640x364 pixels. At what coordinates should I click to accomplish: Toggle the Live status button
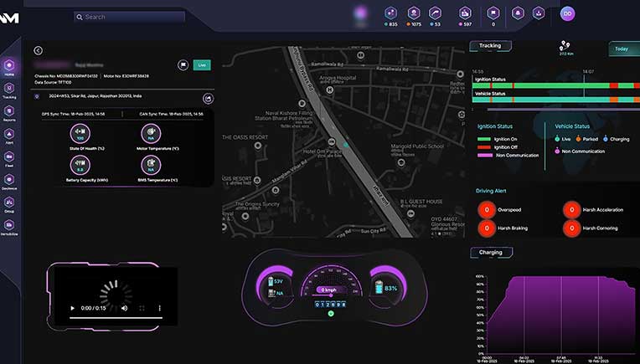click(x=202, y=64)
